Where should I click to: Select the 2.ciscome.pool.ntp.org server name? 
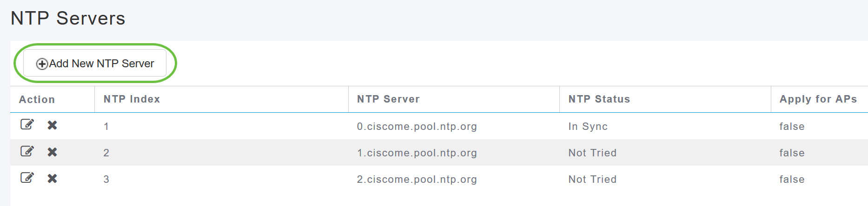pos(417,179)
